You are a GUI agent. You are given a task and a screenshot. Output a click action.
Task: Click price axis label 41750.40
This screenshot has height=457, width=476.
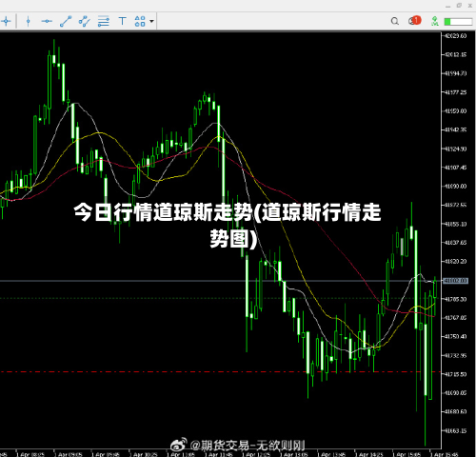455,336
